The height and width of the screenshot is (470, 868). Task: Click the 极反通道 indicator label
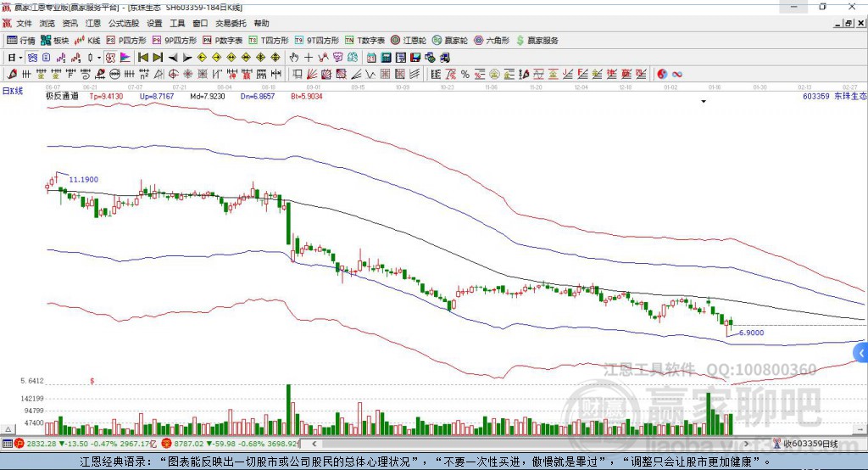tap(62, 96)
